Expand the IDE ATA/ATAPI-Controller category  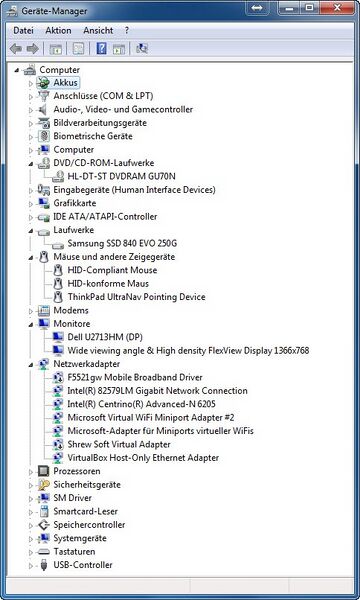(31, 217)
